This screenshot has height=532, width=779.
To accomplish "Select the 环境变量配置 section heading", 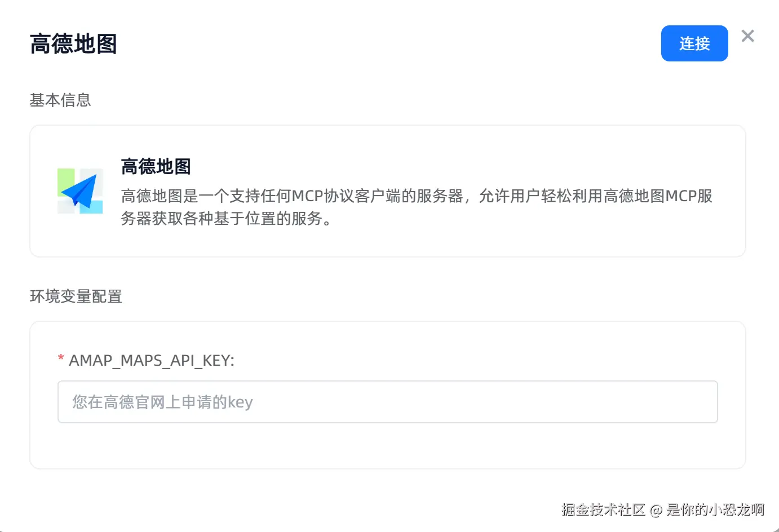I will [x=76, y=296].
